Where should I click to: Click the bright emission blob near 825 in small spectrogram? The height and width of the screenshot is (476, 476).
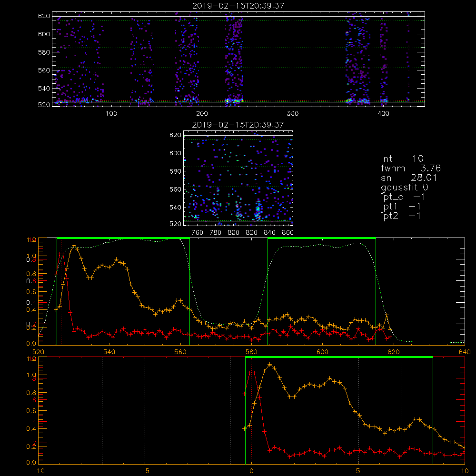pyautogui.click(x=258, y=209)
